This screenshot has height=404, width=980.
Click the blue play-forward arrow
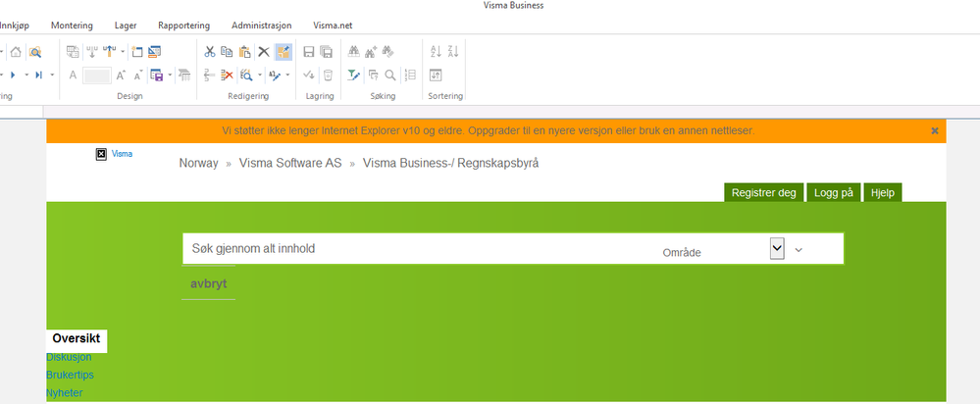tap(13, 75)
